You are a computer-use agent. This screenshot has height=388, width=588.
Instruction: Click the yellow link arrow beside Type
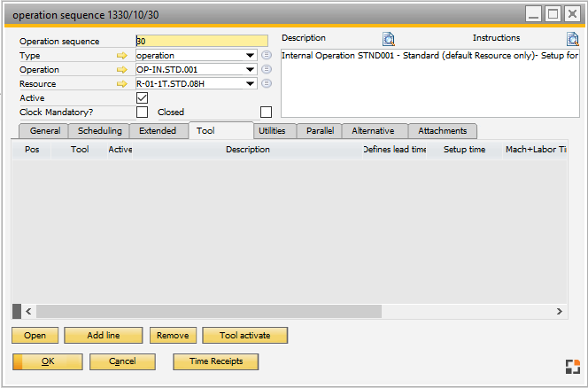122,55
